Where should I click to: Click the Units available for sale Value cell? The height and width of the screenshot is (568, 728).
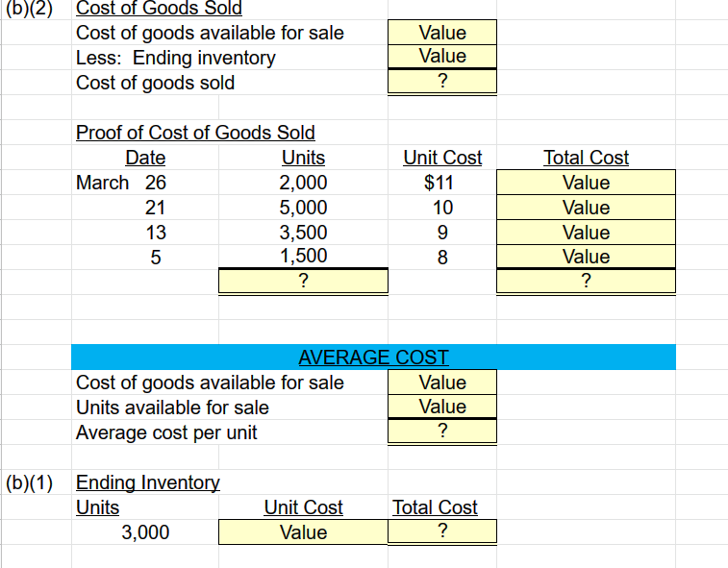442,407
